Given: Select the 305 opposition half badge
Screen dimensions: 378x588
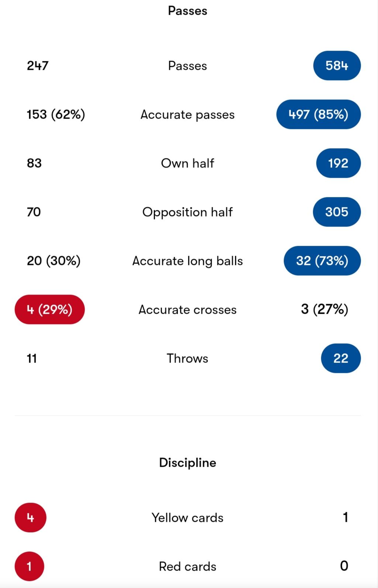Looking at the screenshot, I should (x=337, y=212).
